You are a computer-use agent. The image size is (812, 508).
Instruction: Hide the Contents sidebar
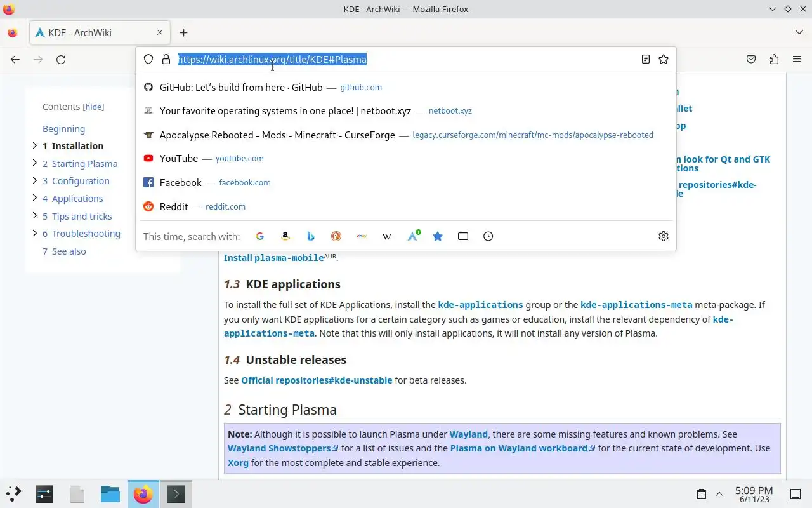93,107
